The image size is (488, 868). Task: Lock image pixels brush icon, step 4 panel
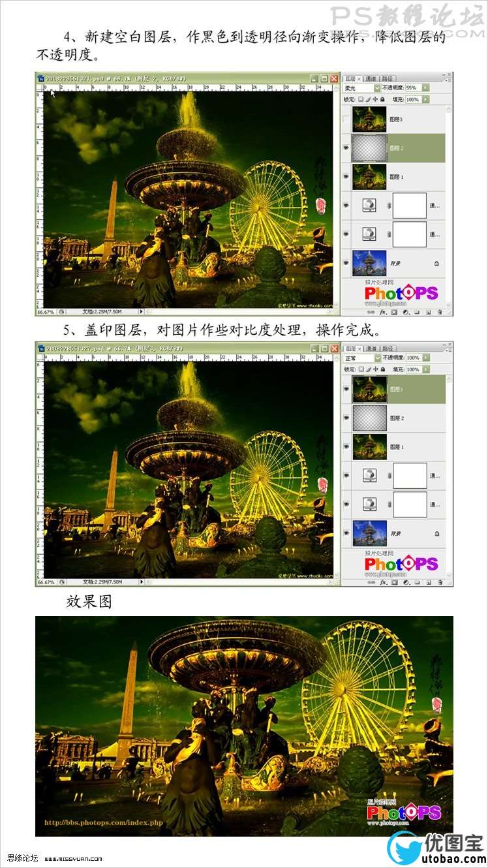coord(368,99)
